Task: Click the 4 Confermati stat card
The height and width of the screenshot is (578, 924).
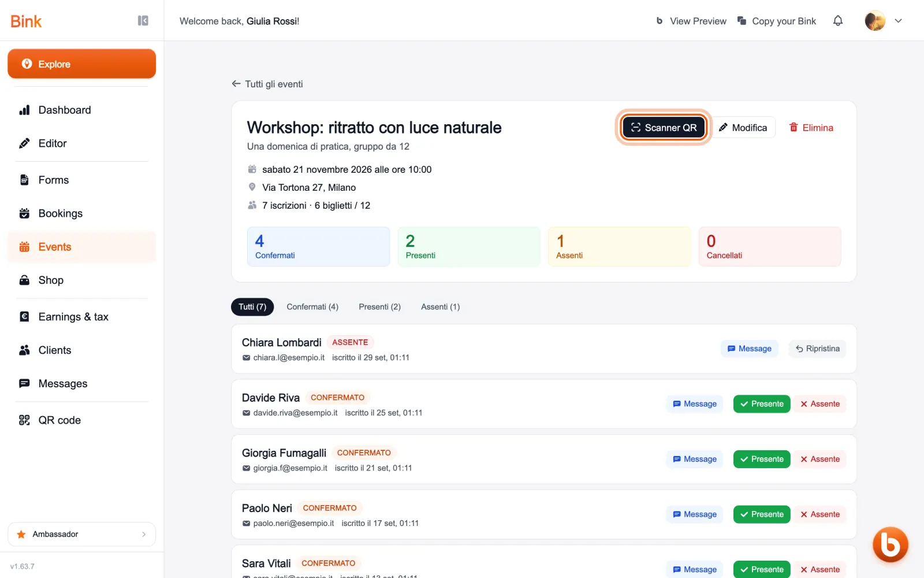Action: [x=318, y=247]
